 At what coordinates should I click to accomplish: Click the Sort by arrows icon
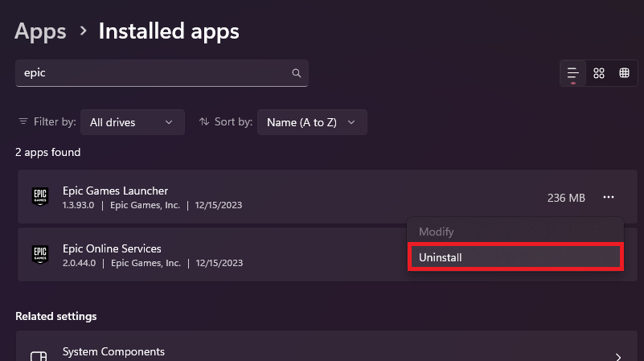coord(203,122)
